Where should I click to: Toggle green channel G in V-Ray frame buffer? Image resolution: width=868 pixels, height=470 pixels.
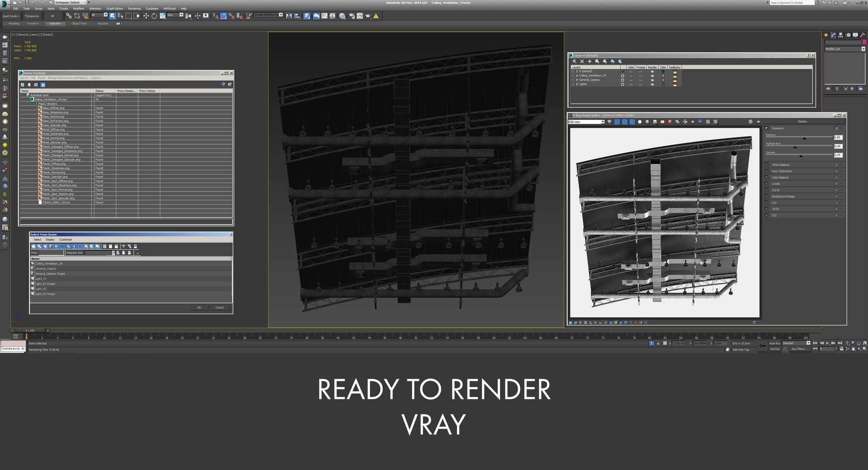pos(625,122)
